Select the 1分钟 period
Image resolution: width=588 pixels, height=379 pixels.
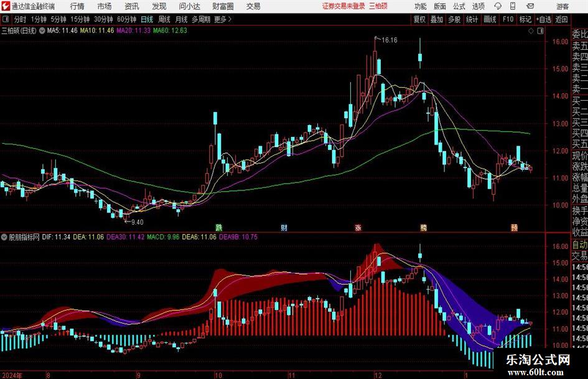point(39,19)
